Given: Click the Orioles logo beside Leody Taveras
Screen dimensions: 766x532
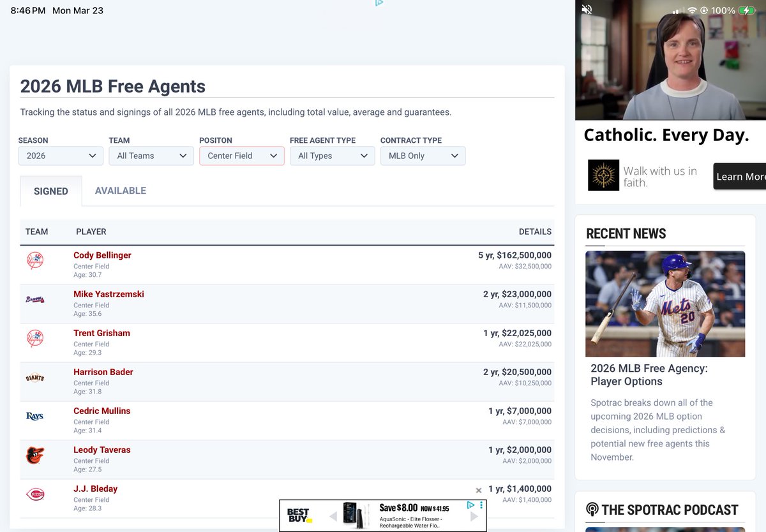Looking at the screenshot, I should pos(34,455).
